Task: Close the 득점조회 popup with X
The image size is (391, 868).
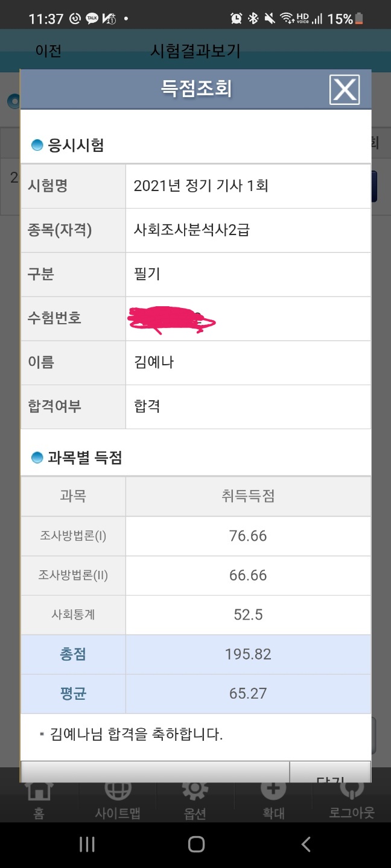Action: click(x=345, y=90)
